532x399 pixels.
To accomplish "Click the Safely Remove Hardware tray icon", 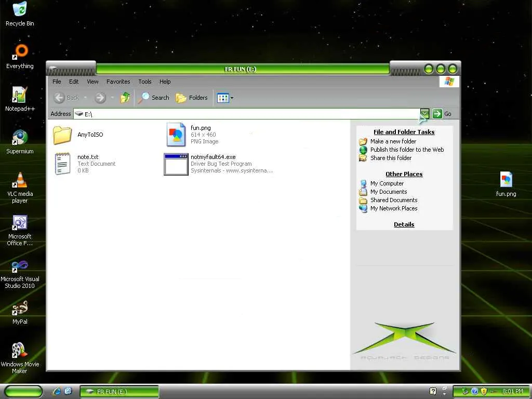I will pyautogui.click(x=465, y=391).
